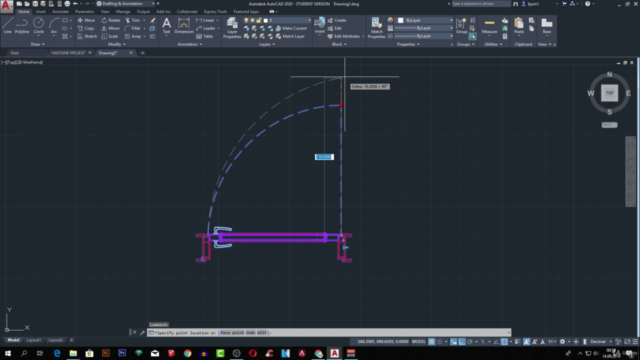Click Edit block button
The image size is (640, 360).
click(334, 28)
